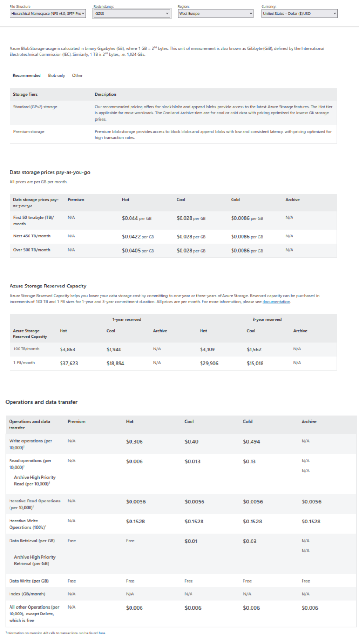Click the $0.494 Cold write operations price

tap(252, 442)
